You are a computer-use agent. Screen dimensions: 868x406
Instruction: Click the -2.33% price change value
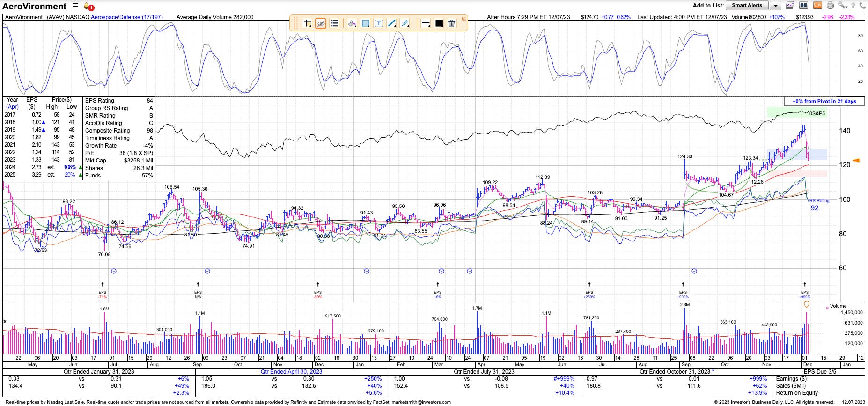pyautogui.click(x=847, y=17)
